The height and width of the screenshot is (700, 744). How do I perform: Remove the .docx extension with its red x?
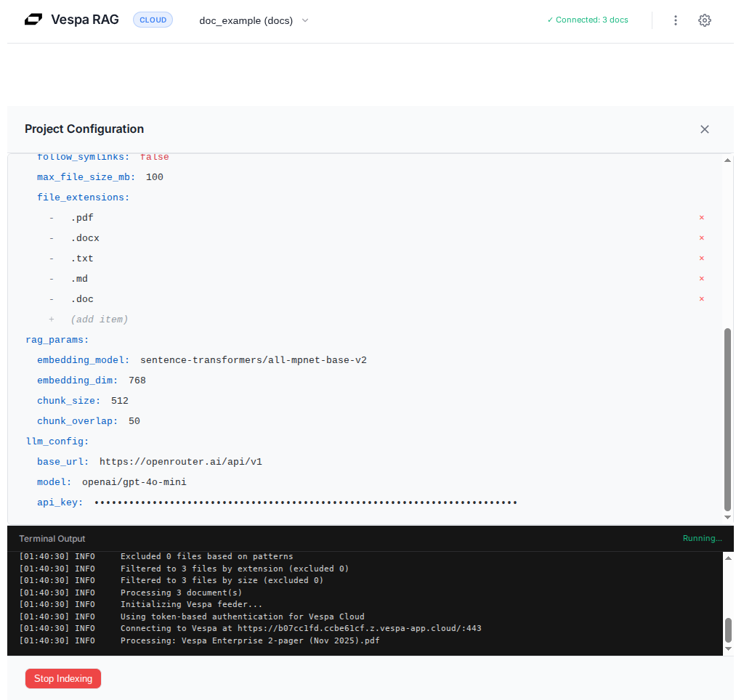(x=701, y=237)
